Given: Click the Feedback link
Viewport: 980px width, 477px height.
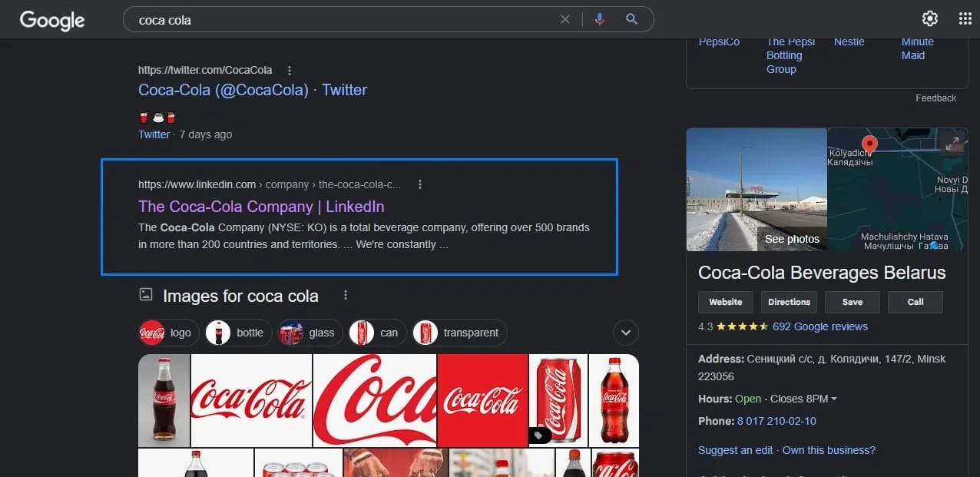Looking at the screenshot, I should pos(935,98).
